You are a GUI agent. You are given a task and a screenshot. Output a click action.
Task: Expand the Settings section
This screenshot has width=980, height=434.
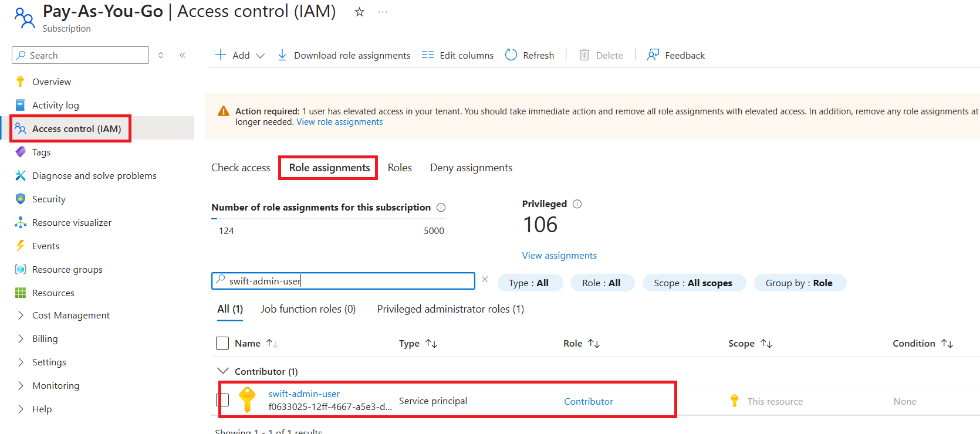coord(21,362)
